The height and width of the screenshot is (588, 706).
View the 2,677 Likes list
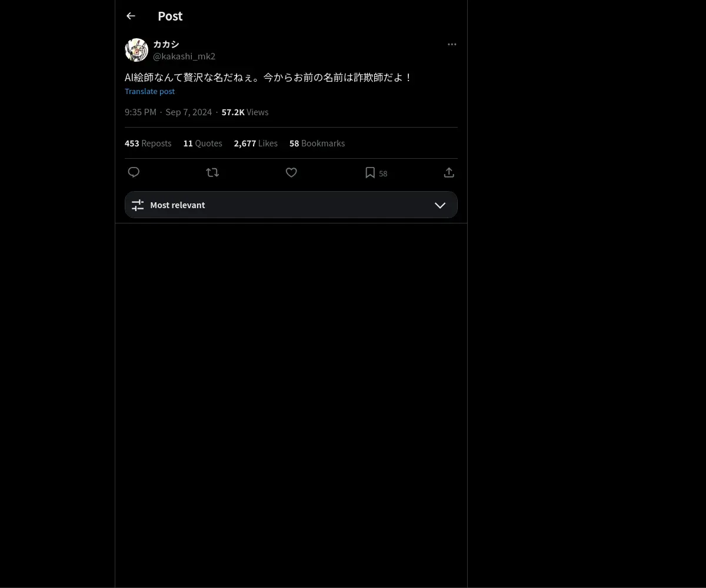point(256,143)
